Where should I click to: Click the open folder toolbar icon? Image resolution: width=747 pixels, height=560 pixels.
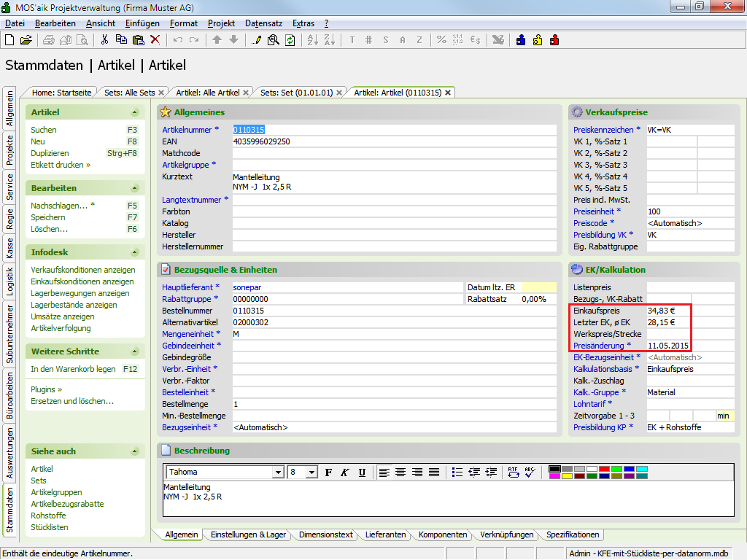26,39
